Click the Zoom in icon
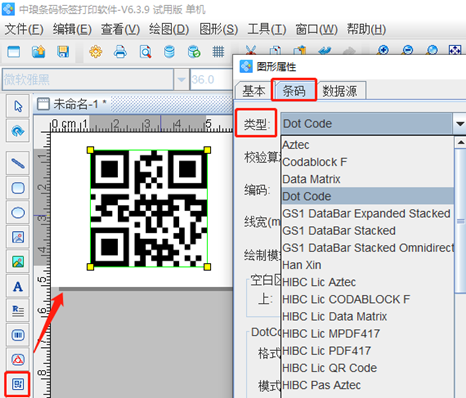Viewport: 466px width, 398px height. tap(383, 50)
